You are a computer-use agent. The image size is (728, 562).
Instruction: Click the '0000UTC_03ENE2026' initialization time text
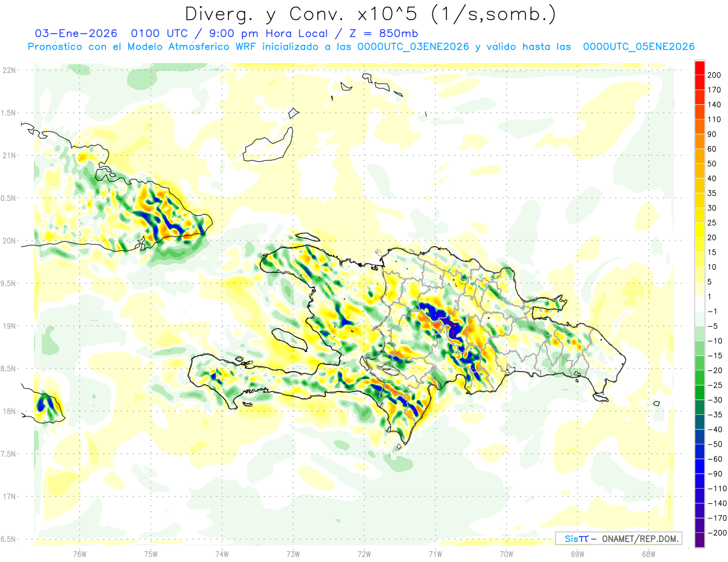pos(413,47)
